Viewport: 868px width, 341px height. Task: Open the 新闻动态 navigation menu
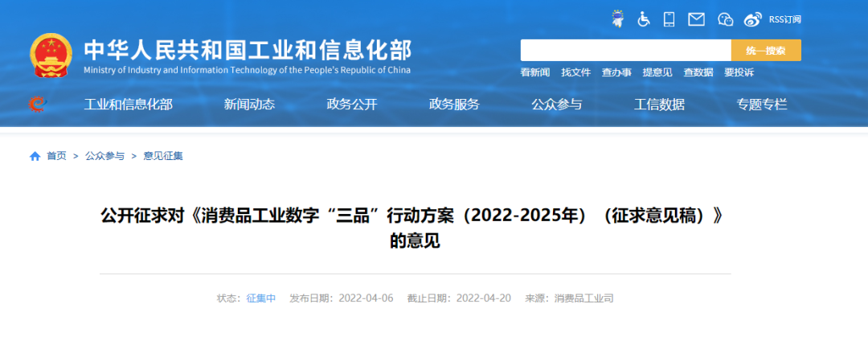click(x=249, y=104)
